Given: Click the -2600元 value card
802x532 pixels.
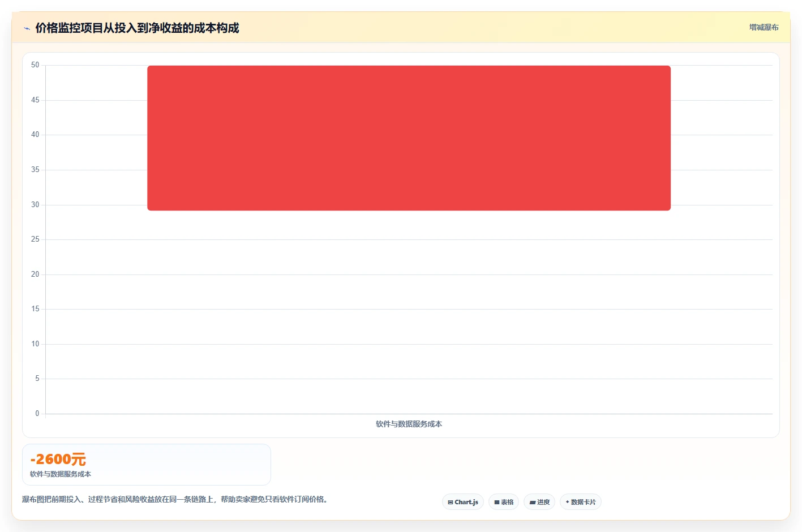Looking at the screenshot, I should pyautogui.click(x=147, y=465).
